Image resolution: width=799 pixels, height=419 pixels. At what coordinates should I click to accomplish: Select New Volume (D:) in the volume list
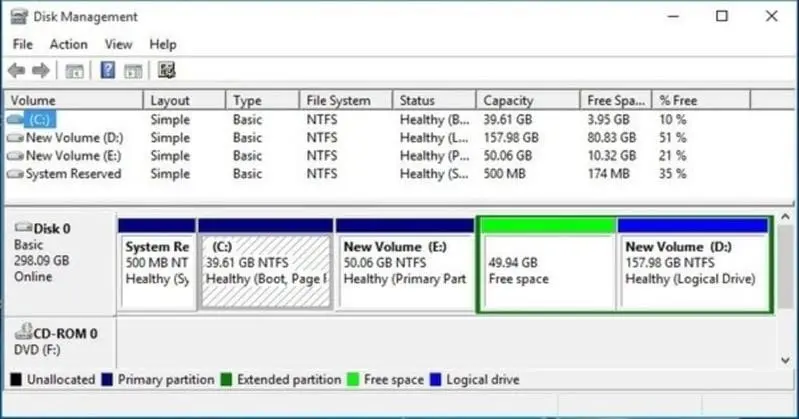click(74, 138)
